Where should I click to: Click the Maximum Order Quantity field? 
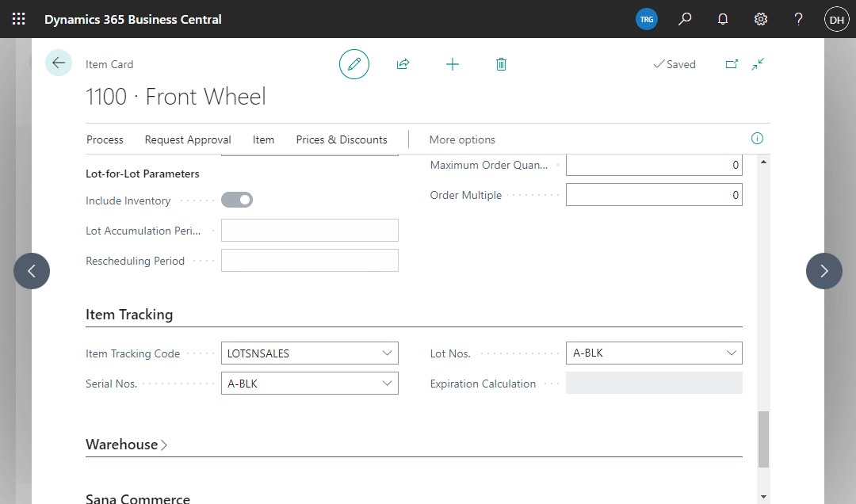pos(654,164)
